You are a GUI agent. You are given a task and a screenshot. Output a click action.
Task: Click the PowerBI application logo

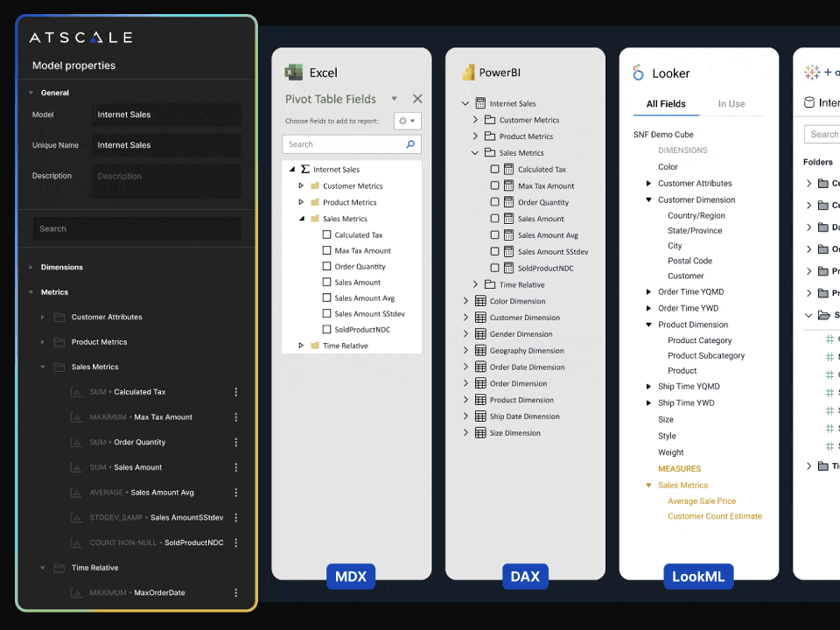[468, 73]
